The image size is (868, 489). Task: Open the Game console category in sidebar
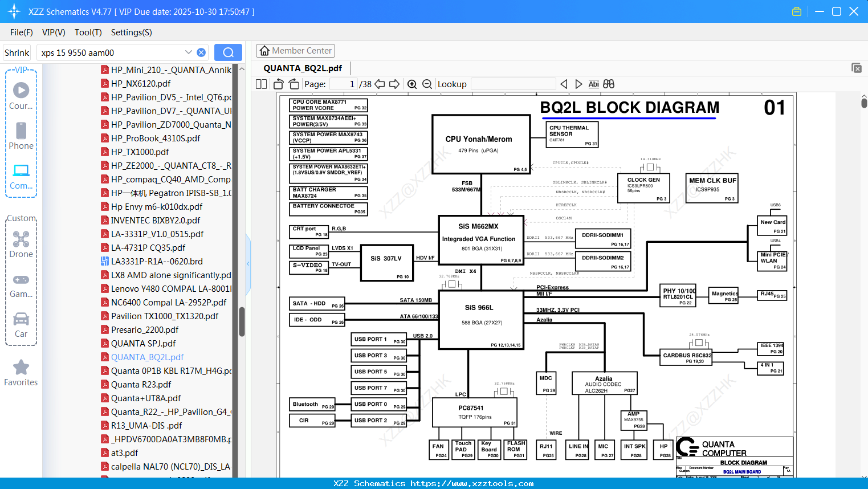[21, 285]
